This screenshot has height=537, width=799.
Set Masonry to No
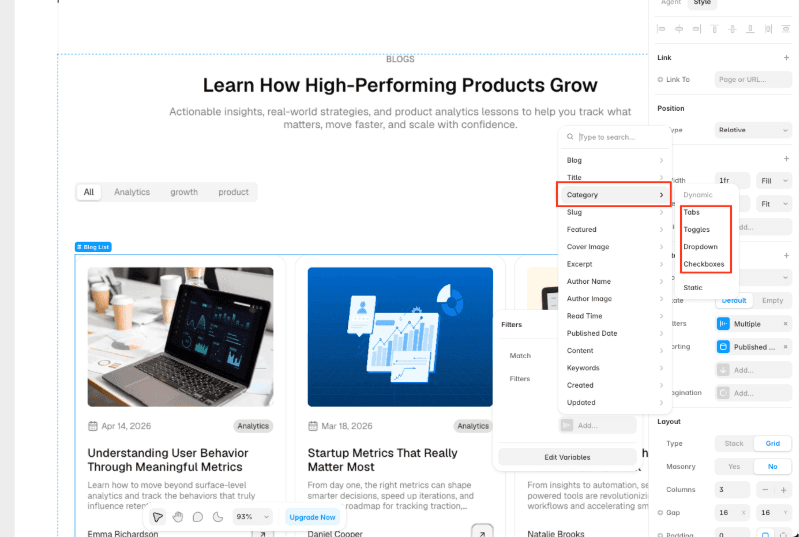pyautogui.click(x=773, y=466)
